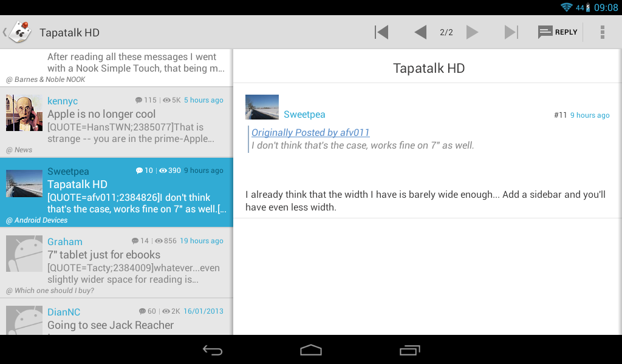Tap the 2K views eye icon
The width and height of the screenshot is (622, 364).
coord(166,311)
